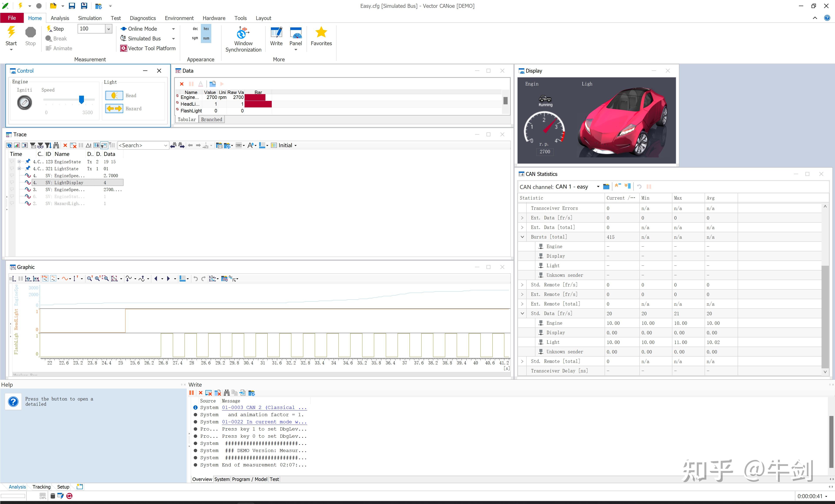Viewport: 835px width, 504px height.
Task: Open the Write window icon in ribbon
Action: [x=276, y=33]
